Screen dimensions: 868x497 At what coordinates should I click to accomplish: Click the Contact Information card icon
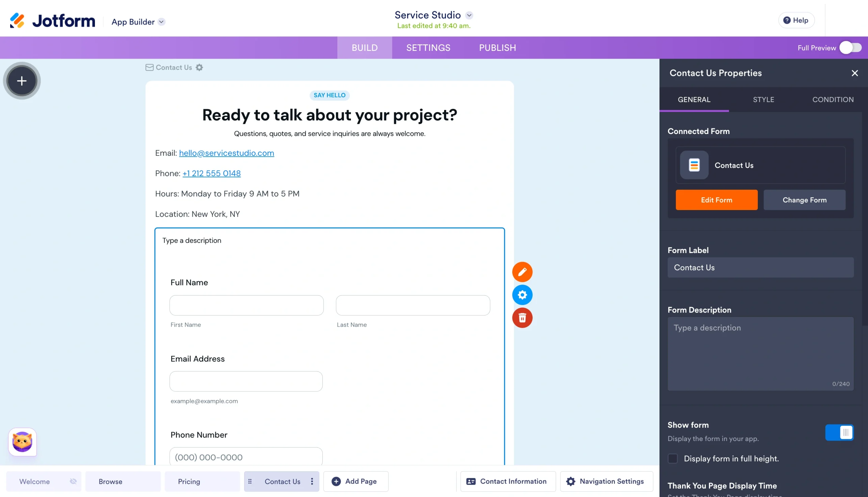click(x=471, y=481)
